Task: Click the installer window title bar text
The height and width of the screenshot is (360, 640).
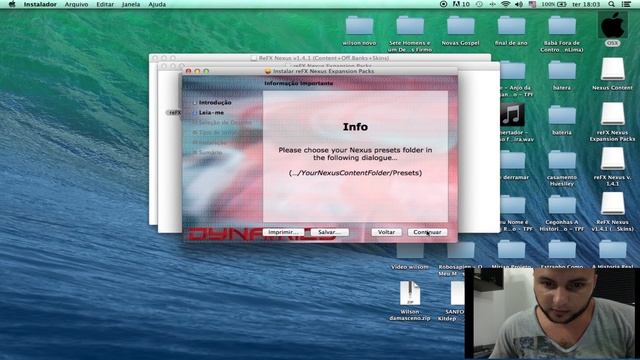Action: (323, 71)
